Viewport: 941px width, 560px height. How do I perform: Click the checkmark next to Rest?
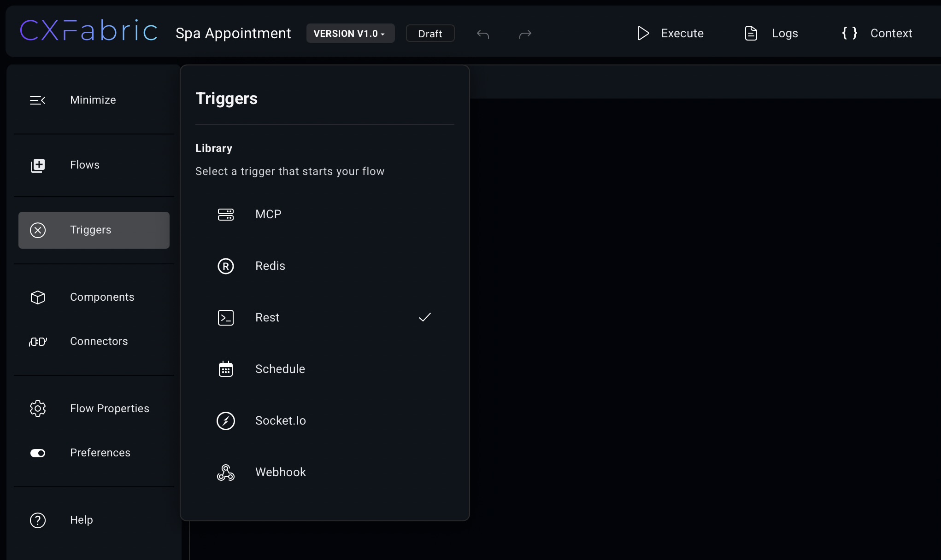pyautogui.click(x=425, y=317)
